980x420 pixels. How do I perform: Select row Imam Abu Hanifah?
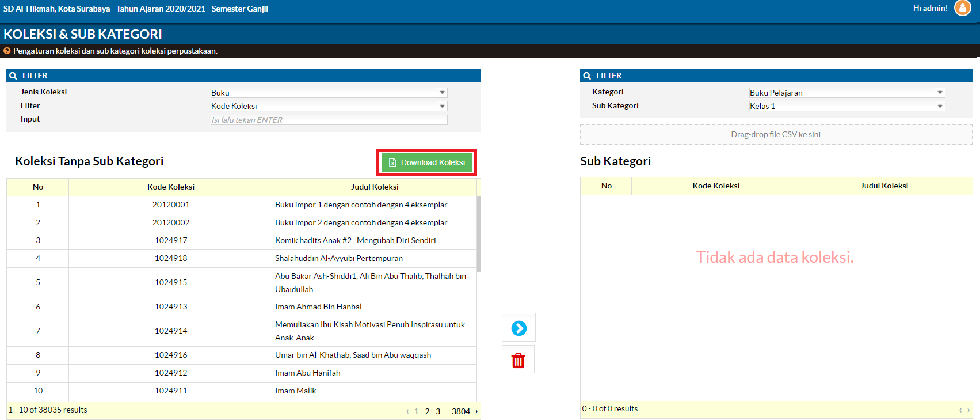pos(242,373)
